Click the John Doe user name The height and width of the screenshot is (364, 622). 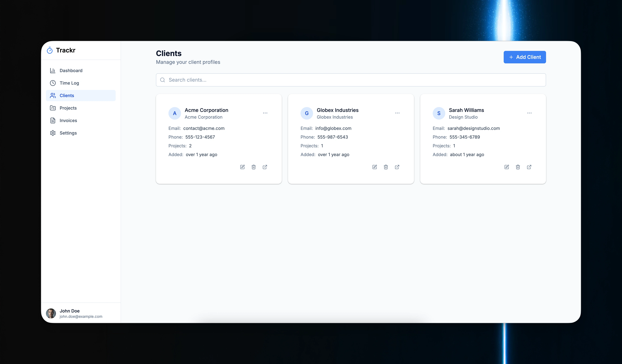click(70, 311)
